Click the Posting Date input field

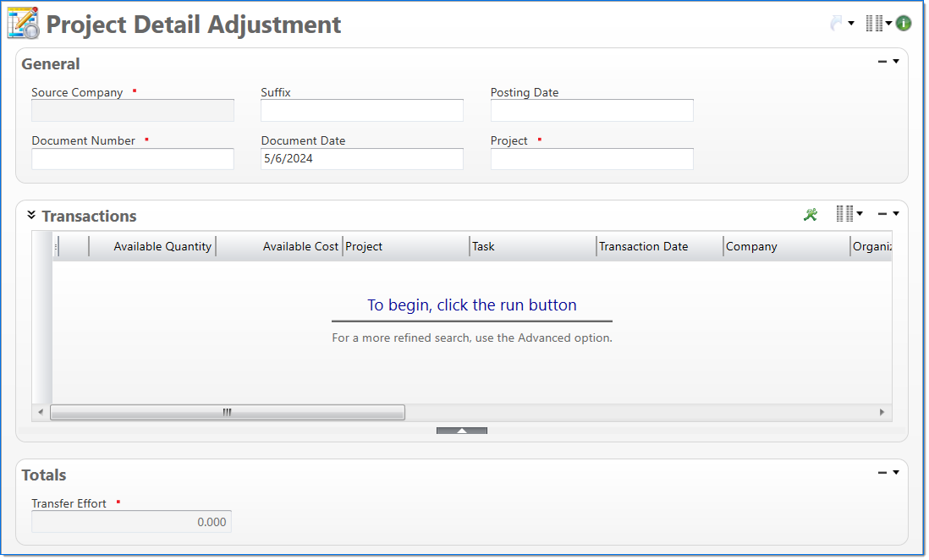[x=591, y=110]
